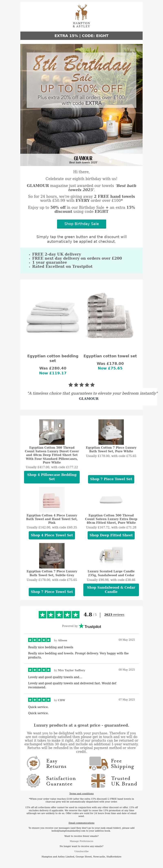This screenshot has height=868, width=163.
Task: Click Shop Sandalwood & Cedar Candle button
Action: coord(111,589)
